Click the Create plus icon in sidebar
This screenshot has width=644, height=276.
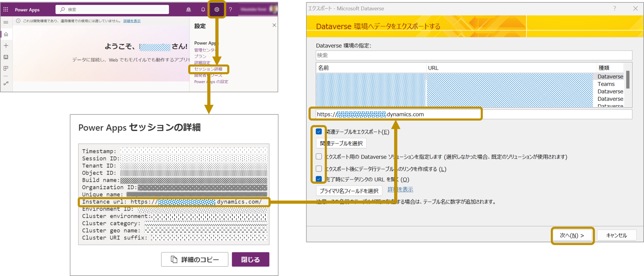tap(6, 46)
